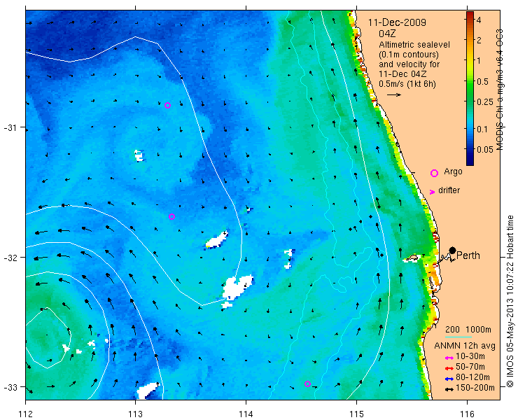Click the latitude axis label '-31'
518x420 pixels.
click(x=10, y=127)
